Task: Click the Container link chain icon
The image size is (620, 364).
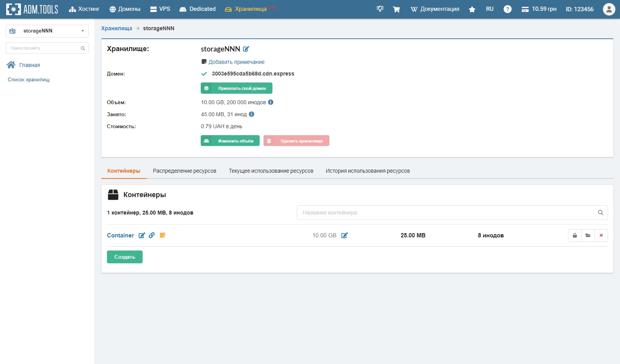Action: tap(152, 235)
